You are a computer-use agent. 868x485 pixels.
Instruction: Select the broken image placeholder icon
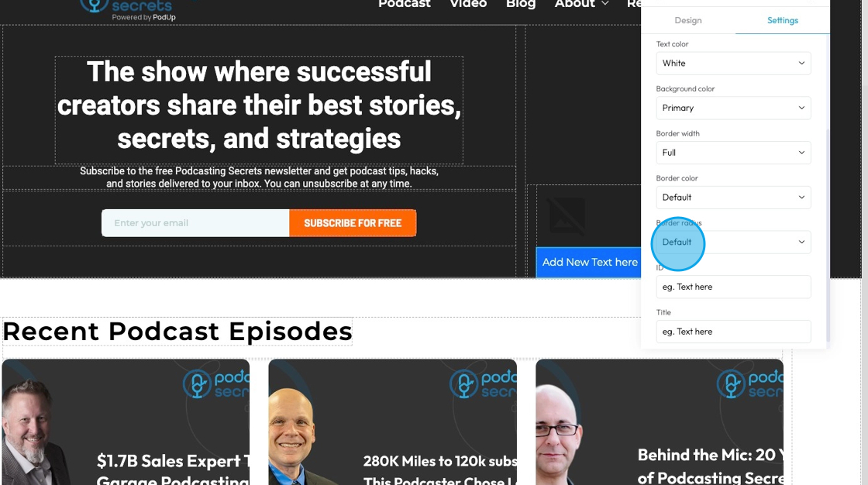567,216
